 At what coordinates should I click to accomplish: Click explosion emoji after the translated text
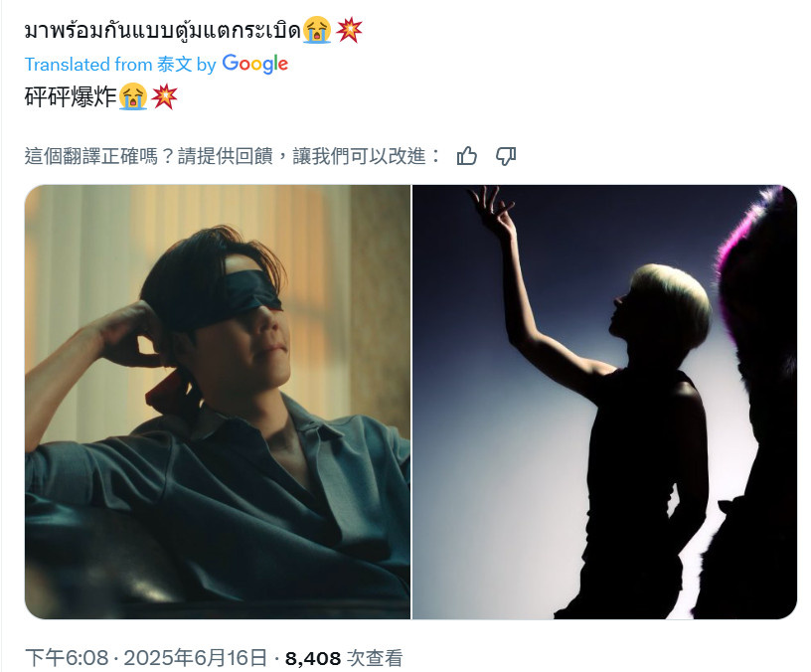pos(164,96)
